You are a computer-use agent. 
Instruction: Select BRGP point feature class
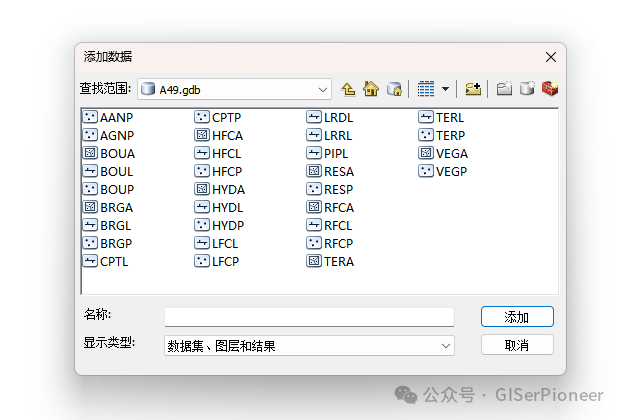tap(108, 243)
